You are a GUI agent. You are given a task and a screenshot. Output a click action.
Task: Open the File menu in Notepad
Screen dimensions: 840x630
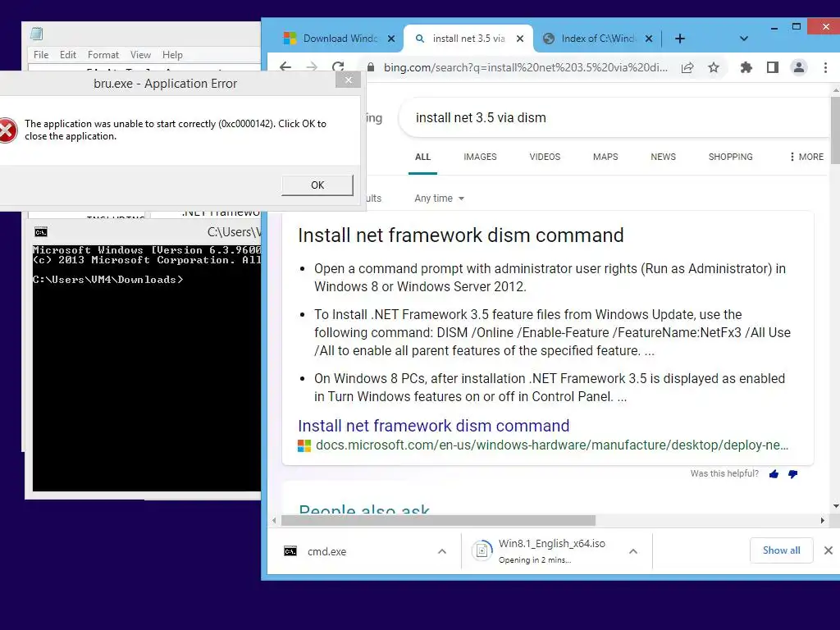point(41,55)
